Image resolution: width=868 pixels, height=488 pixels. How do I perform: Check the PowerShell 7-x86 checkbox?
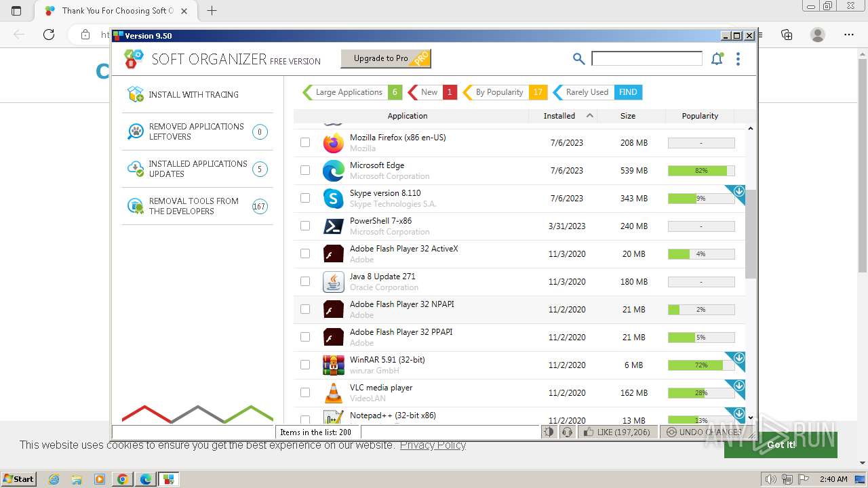pyautogui.click(x=305, y=226)
